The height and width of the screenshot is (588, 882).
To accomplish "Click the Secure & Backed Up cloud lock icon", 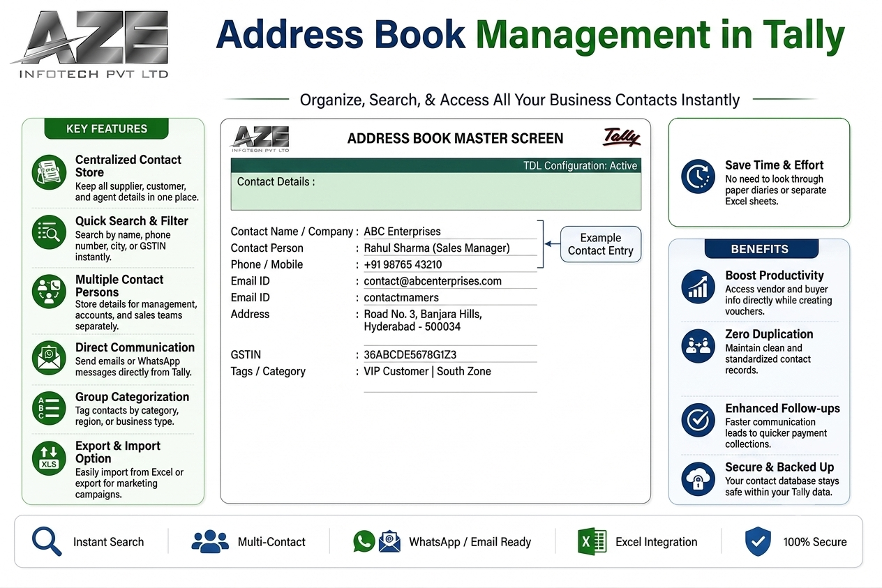I will pos(698,479).
